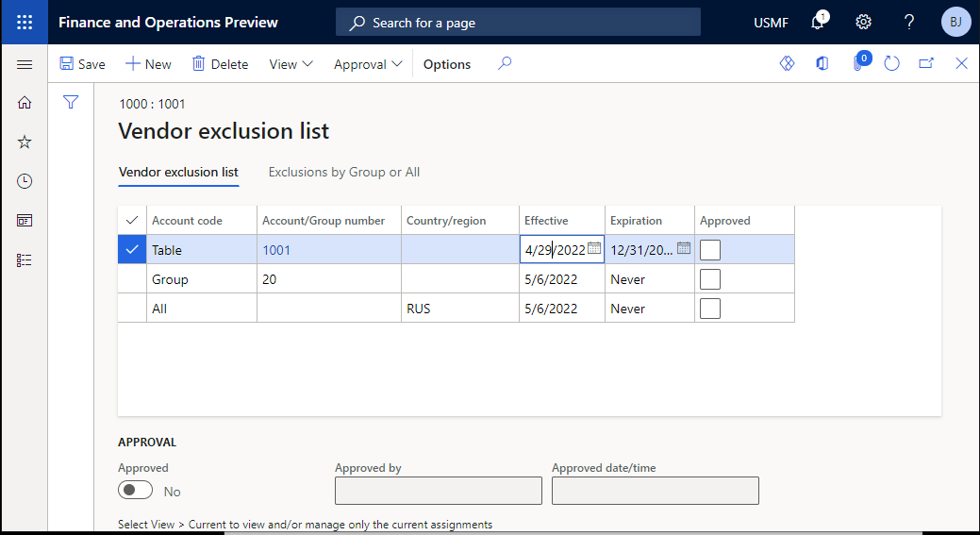Open Favorites star icon in sidebar
The image size is (980, 535).
tap(25, 142)
